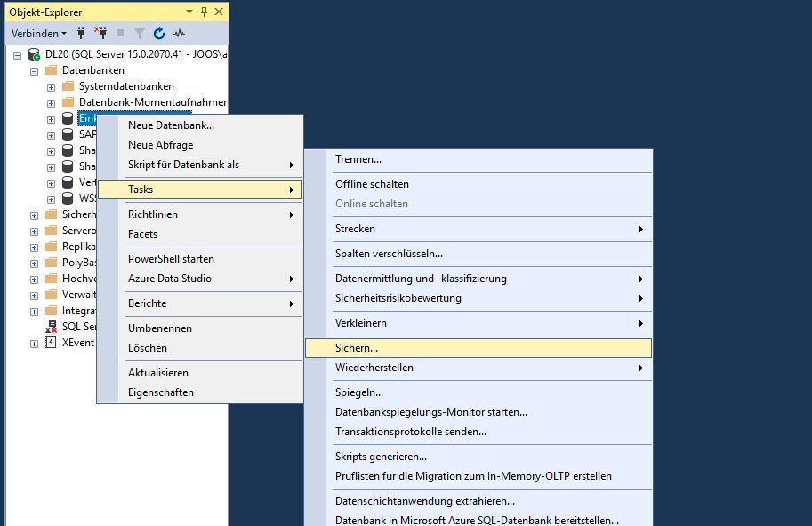Pin the Object Explorer panel
The height and width of the screenshot is (526, 812).
203,12
